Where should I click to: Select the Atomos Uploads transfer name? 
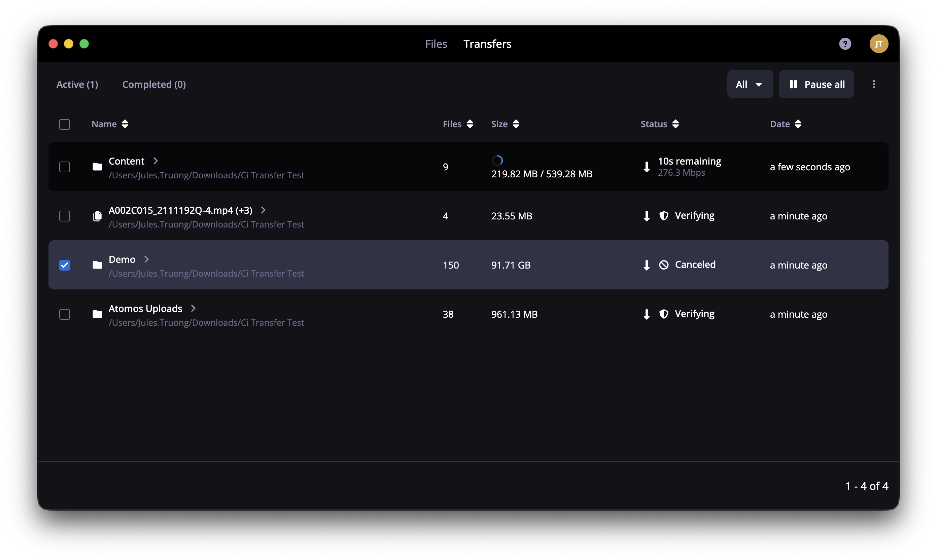[x=145, y=308]
